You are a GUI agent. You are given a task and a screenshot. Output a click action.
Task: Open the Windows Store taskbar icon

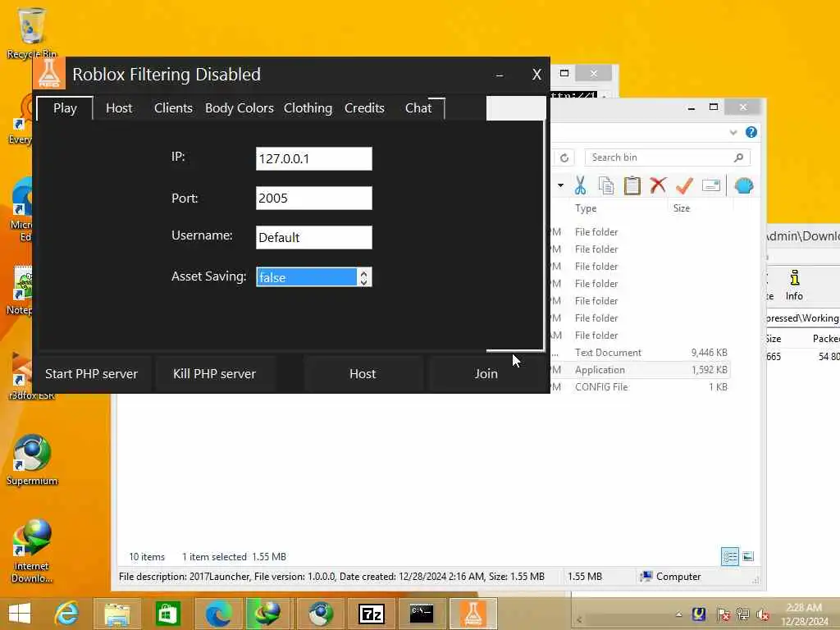coord(167,614)
